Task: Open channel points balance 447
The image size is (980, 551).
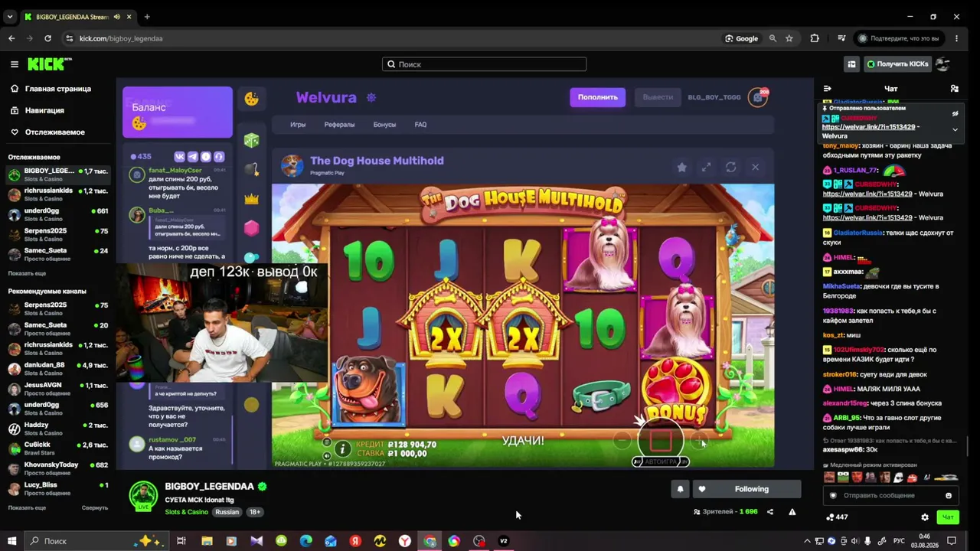Action: [837, 517]
